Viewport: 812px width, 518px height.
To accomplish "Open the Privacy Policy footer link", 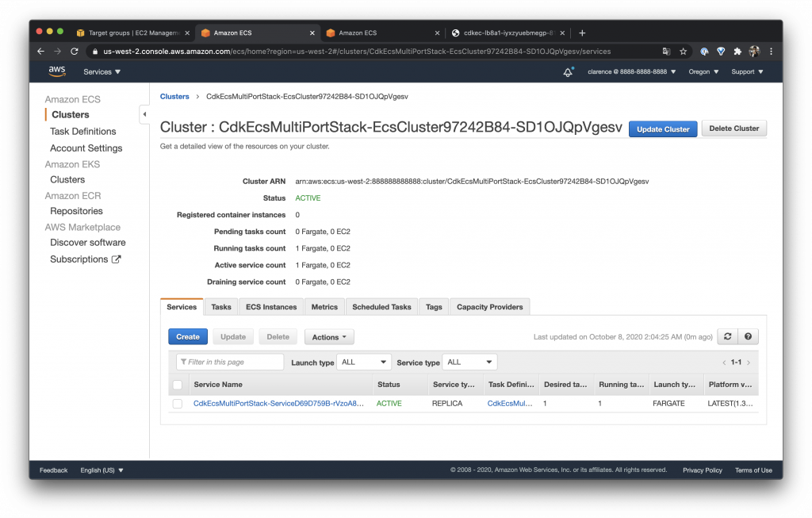I will tap(703, 470).
